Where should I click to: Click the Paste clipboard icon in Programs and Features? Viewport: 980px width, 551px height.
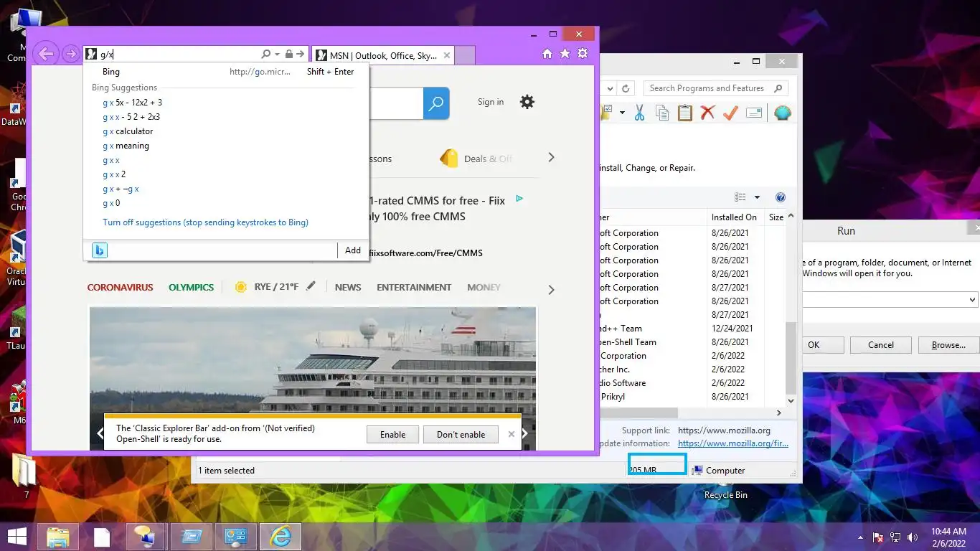(x=685, y=113)
